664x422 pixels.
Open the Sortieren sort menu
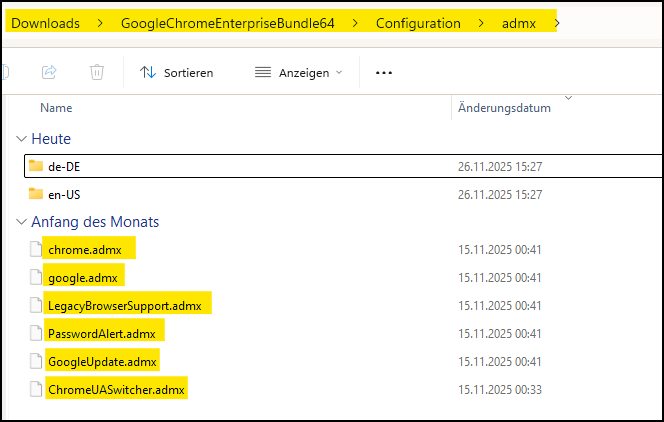click(177, 73)
